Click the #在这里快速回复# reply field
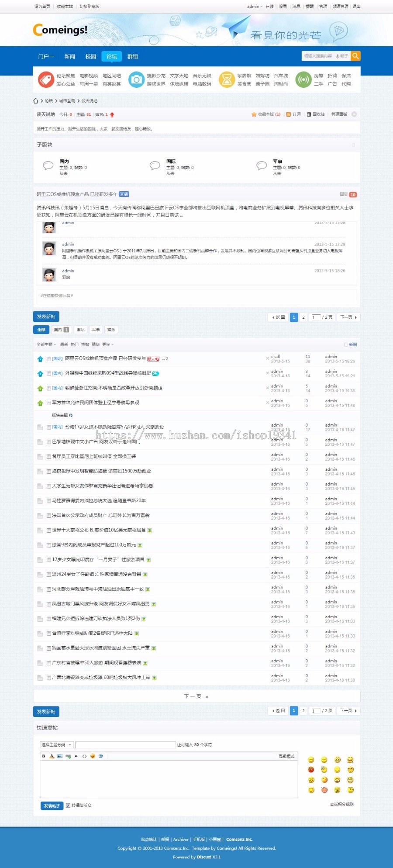Screen dimensions: 393x868 pyautogui.click(x=197, y=296)
